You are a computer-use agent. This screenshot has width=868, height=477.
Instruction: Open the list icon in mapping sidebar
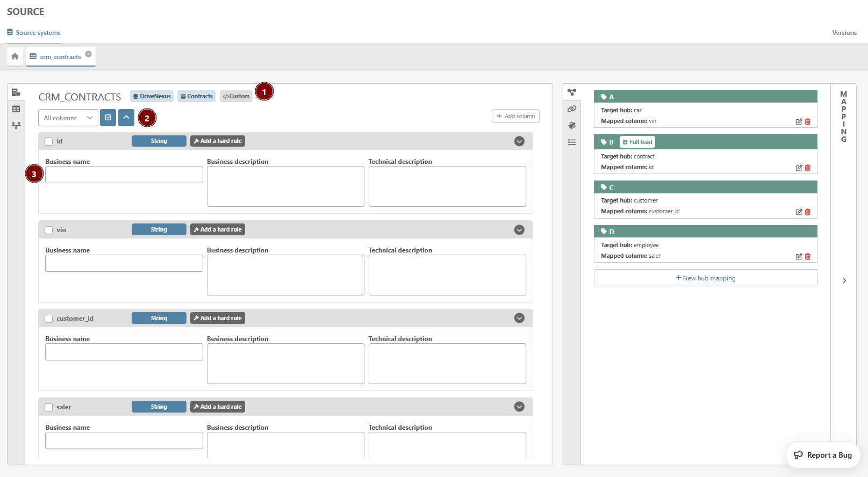pyautogui.click(x=572, y=142)
